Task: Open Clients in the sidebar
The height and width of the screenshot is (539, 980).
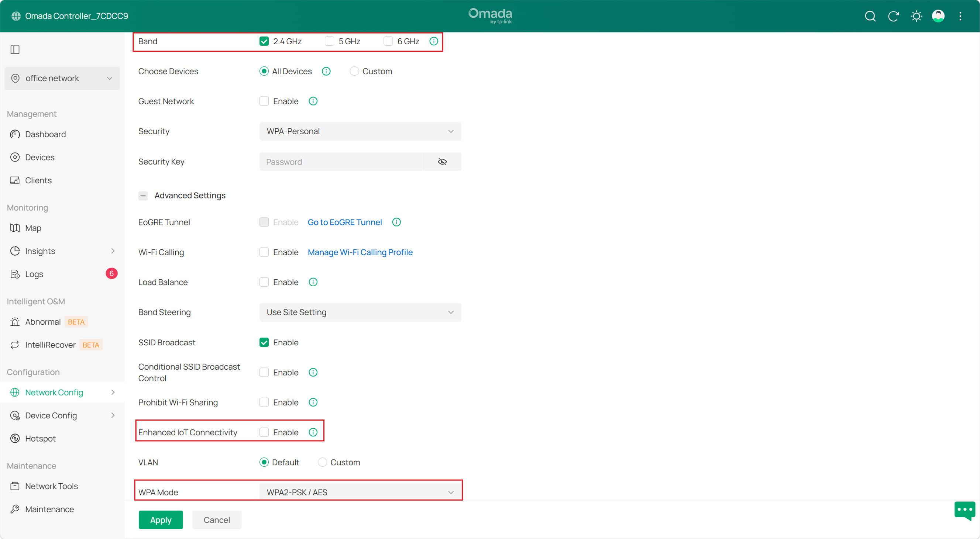Action: pos(38,180)
